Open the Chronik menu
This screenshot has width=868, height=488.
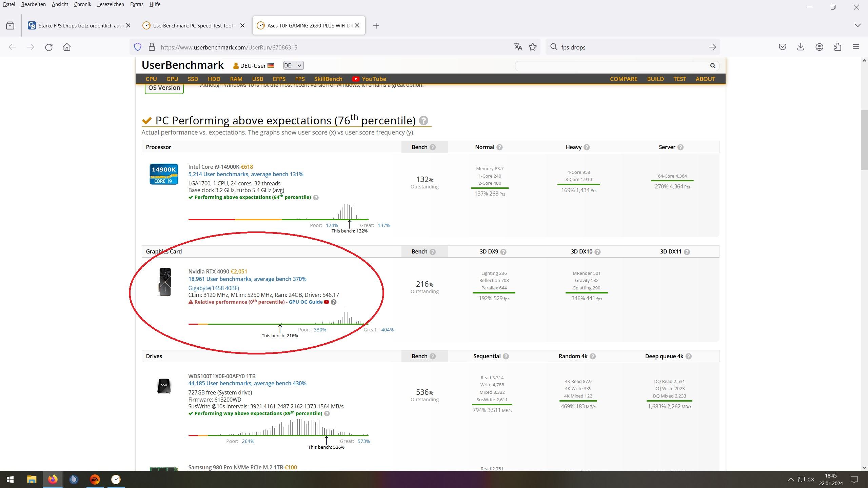(82, 4)
